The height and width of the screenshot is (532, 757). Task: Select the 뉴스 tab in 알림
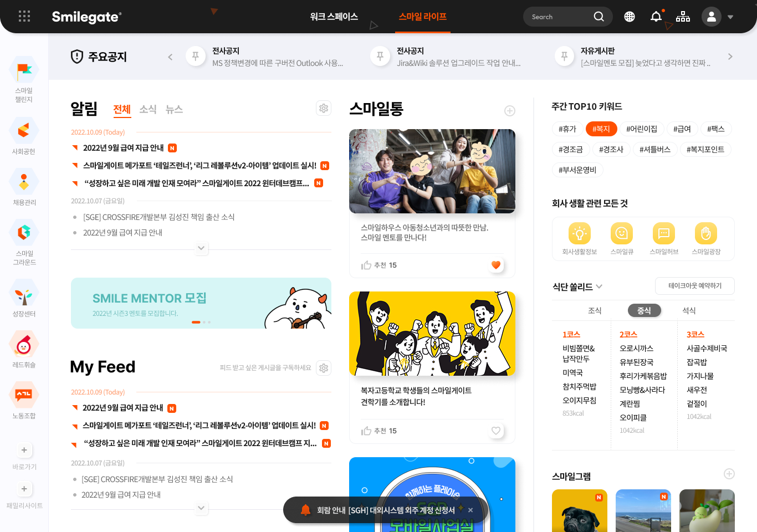174,109
